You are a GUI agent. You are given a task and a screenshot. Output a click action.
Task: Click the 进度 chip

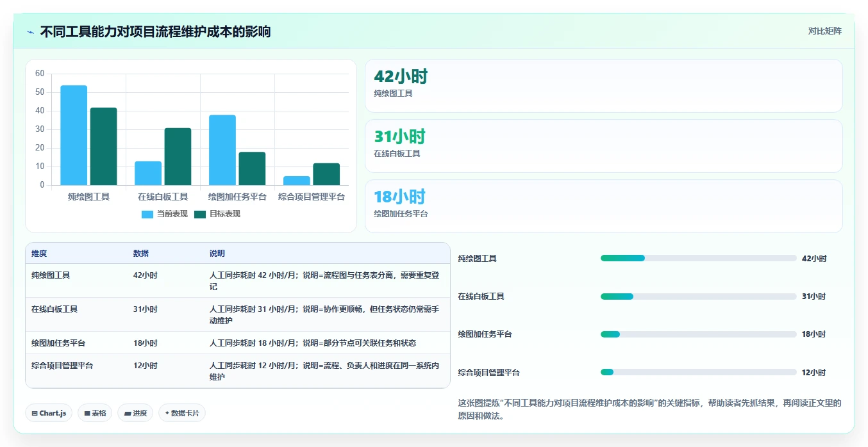pos(135,413)
